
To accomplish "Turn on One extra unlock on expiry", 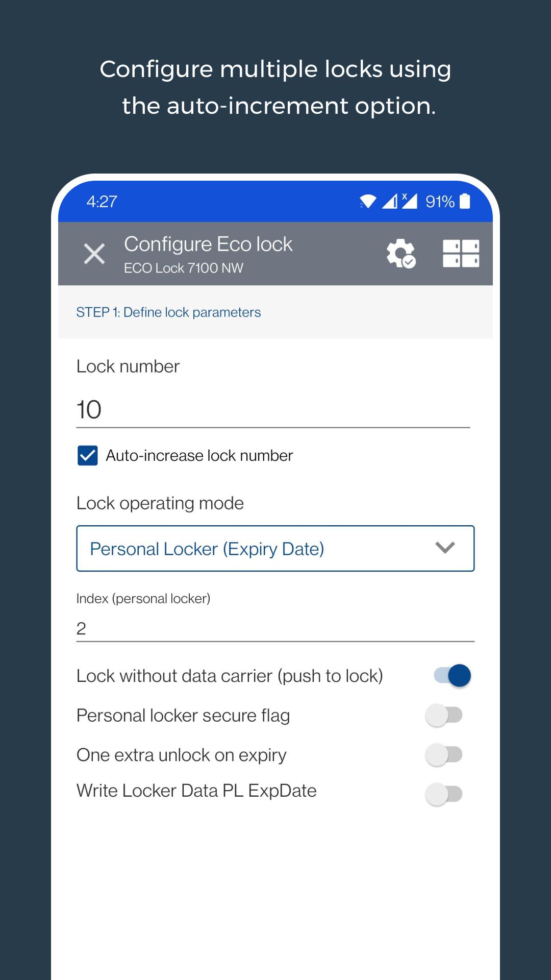I will tap(444, 755).
